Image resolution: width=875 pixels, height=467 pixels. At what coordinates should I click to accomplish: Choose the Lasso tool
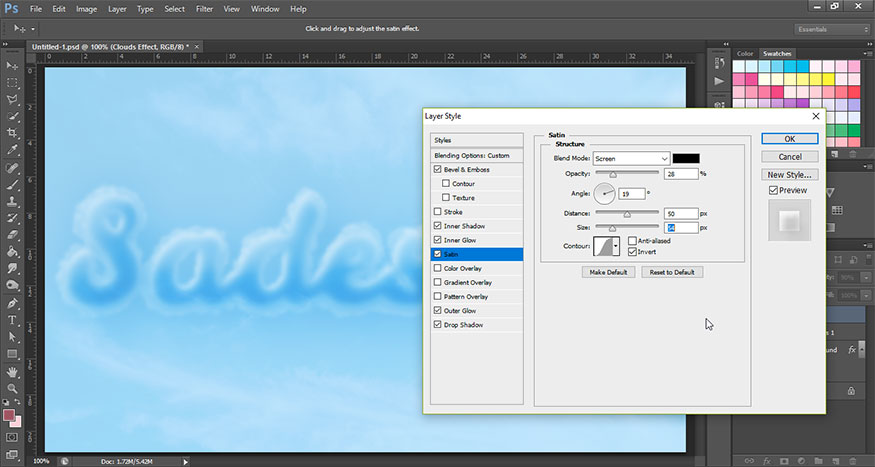coord(13,99)
